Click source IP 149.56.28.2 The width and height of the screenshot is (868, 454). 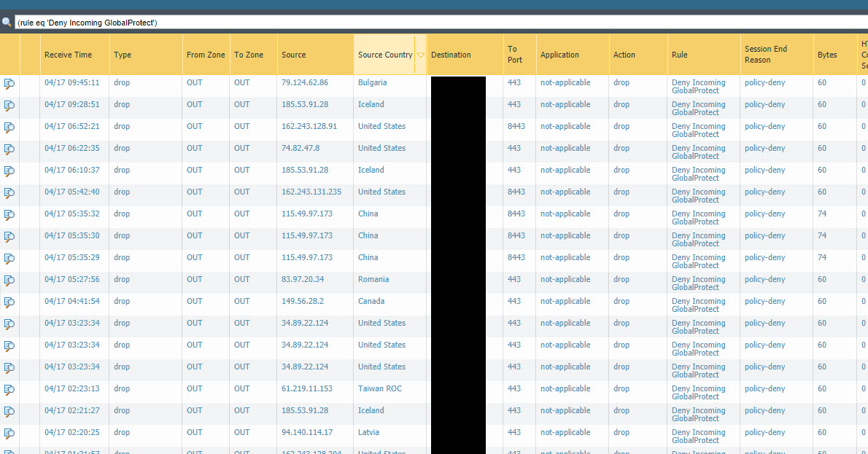point(302,302)
